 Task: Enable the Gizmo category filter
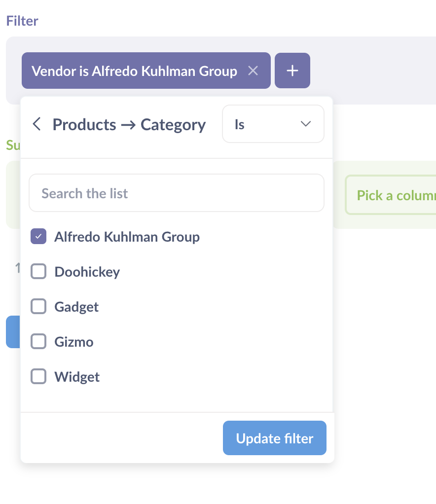point(38,341)
